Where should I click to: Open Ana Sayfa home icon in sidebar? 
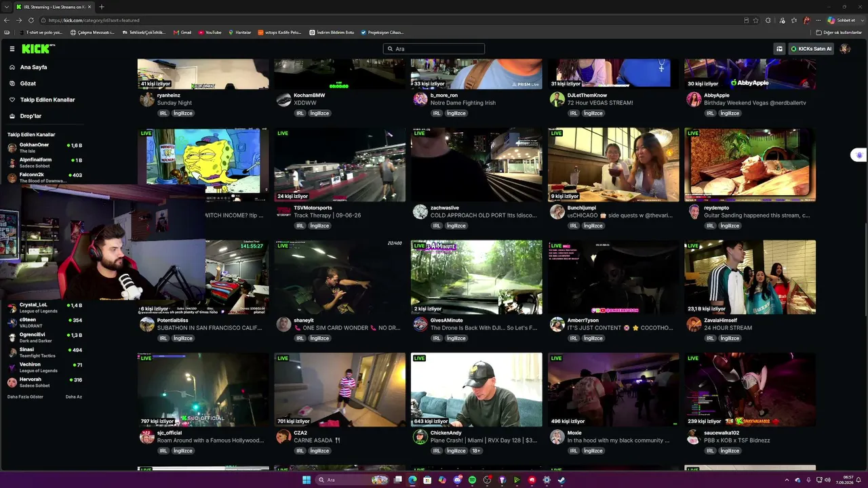[x=12, y=67]
